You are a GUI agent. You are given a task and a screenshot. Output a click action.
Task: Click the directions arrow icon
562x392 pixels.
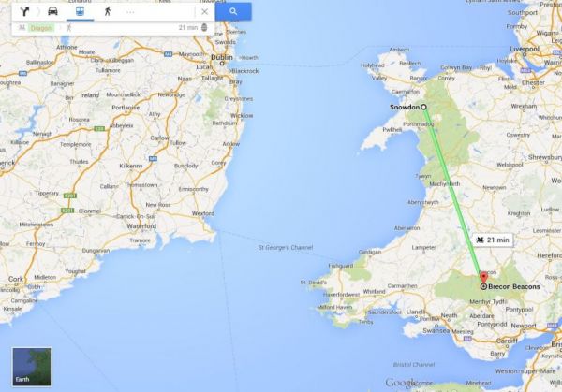point(24,11)
